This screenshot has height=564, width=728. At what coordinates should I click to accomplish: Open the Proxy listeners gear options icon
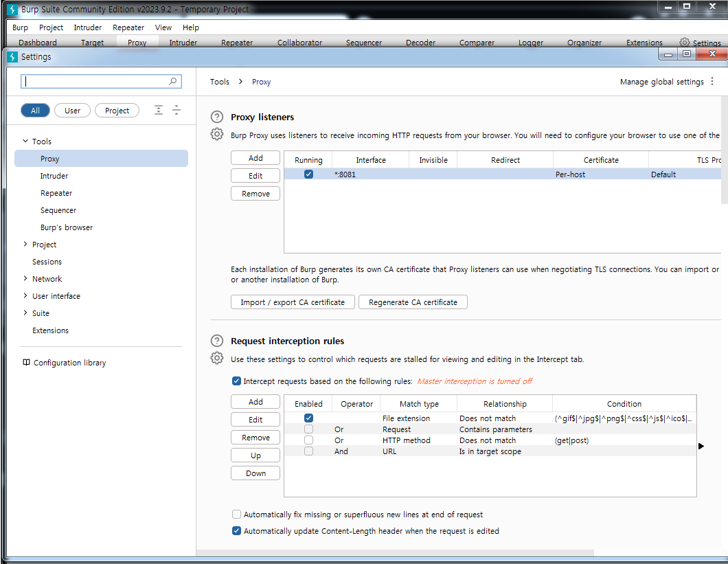tap(217, 134)
